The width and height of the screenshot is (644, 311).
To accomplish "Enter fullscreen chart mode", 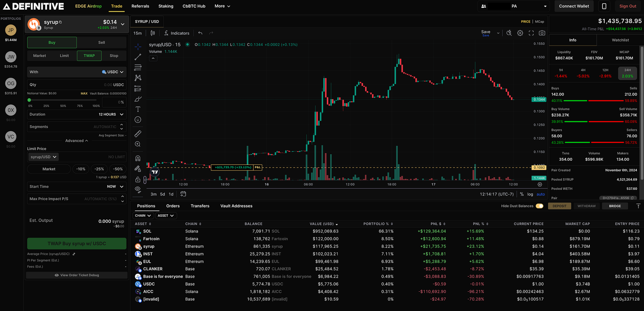I will (531, 33).
